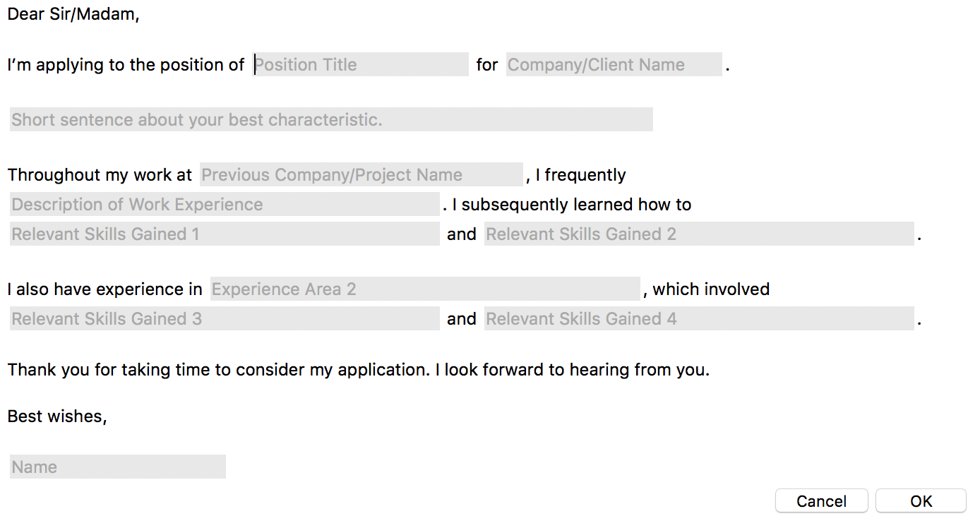The height and width of the screenshot is (528, 980).
Task: Click the Position Title input field
Action: (360, 64)
